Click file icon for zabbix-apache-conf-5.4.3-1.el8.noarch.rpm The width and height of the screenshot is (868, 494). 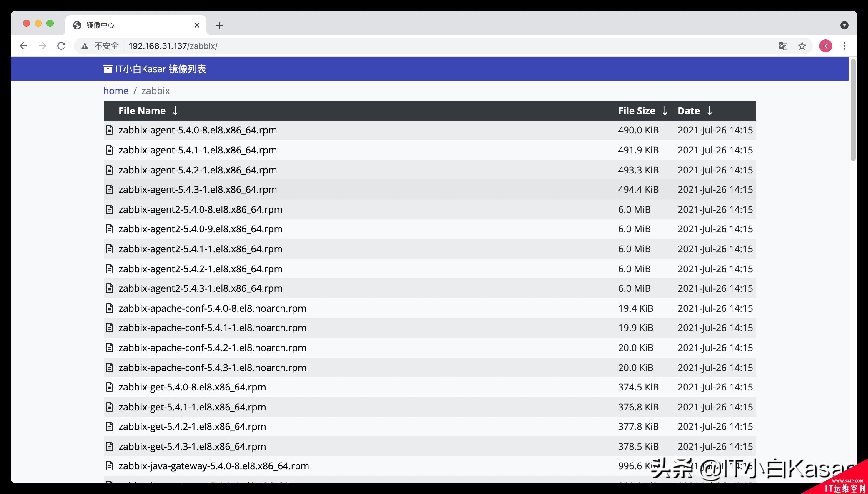(x=109, y=368)
